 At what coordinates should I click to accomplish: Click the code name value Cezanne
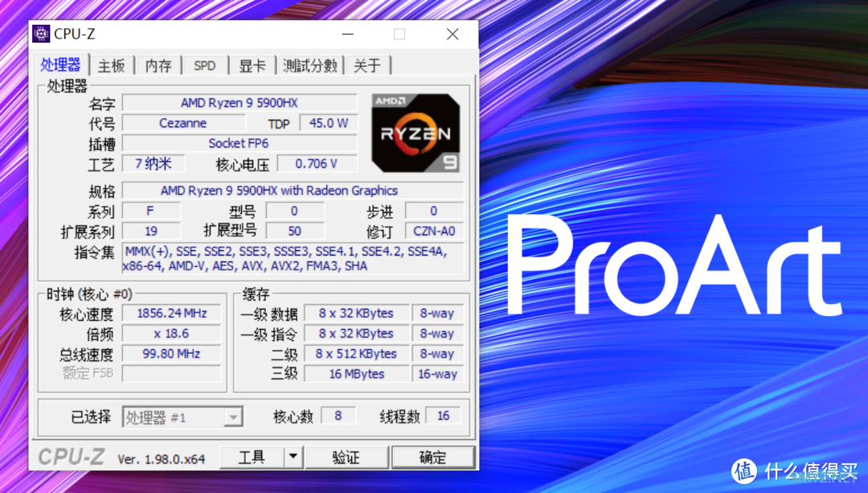coord(182,123)
